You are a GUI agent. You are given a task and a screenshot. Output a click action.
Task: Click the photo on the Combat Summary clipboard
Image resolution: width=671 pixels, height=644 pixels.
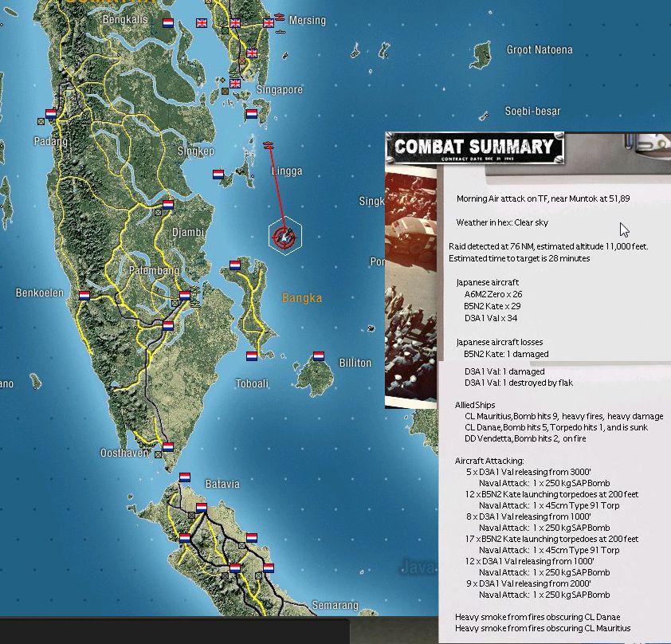(411, 287)
